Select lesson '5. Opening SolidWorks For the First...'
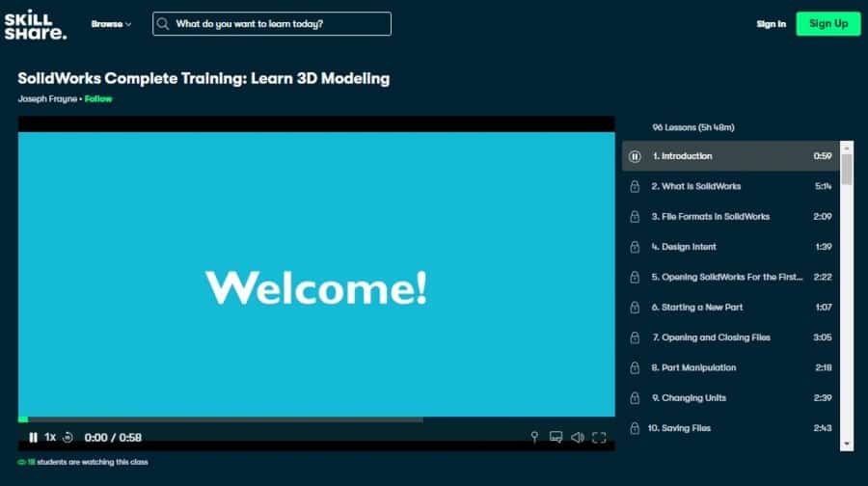 tap(731, 277)
